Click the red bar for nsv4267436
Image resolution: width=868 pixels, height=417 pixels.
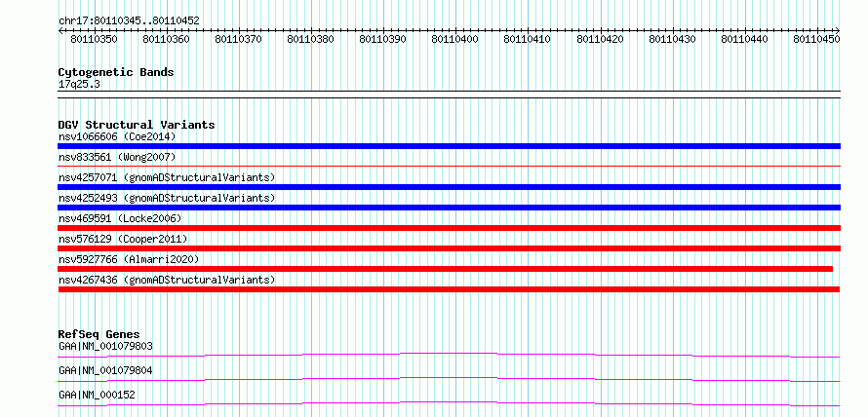click(x=449, y=289)
